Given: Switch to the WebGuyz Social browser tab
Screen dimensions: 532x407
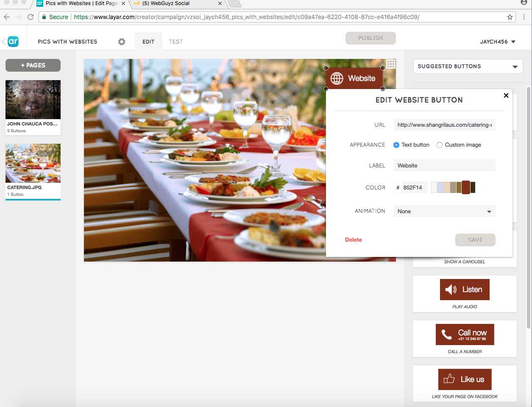Looking at the screenshot, I should [x=178, y=4].
